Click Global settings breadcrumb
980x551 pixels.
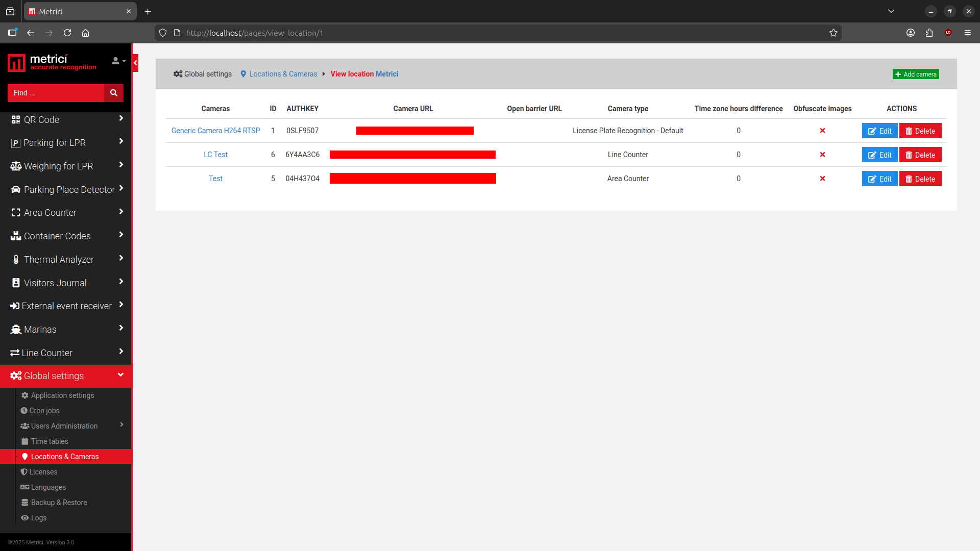[x=203, y=74]
